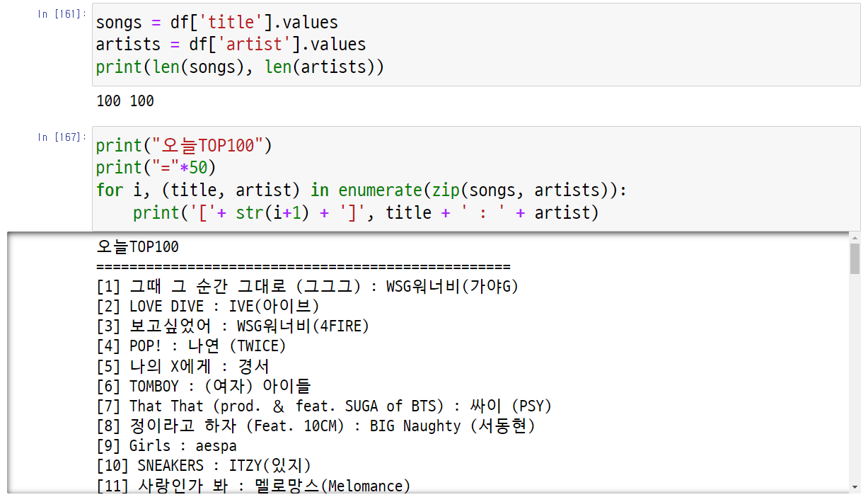Viewport: 868px width, 502px height.
Task: Click the output text 100 100
Action: (x=125, y=101)
